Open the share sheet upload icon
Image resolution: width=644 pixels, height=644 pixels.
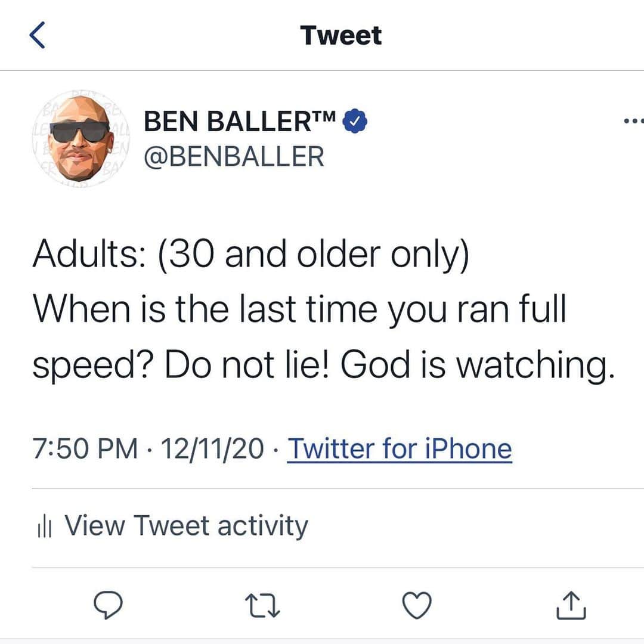tap(571, 605)
